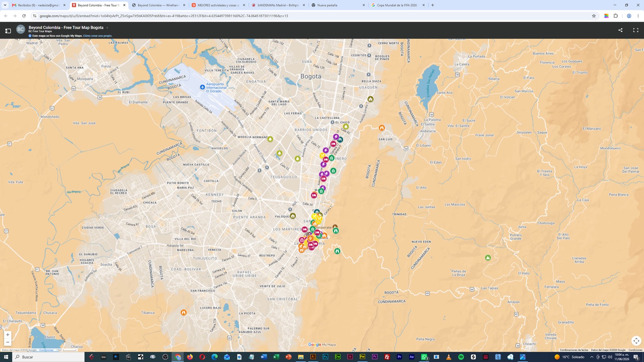Screen dimensions: 644x362
Task: Open WhatsApp from the taskbar
Action: pyautogui.click(x=424, y=357)
